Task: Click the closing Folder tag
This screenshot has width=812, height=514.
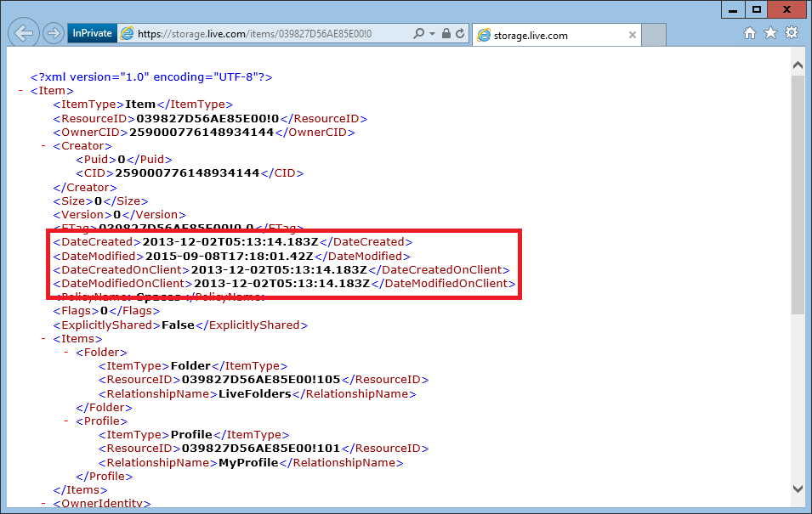Action: pyautogui.click(x=104, y=407)
